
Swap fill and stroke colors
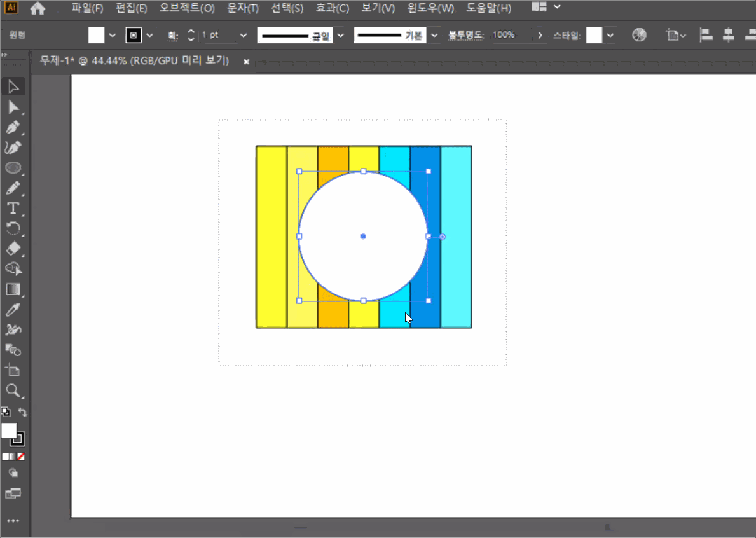[23, 412]
